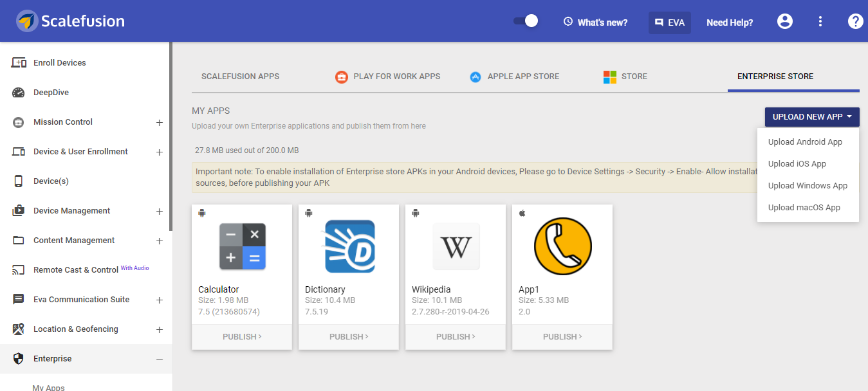Image resolution: width=868 pixels, height=391 pixels.
Task: Switch to the Play For Work Apps tab
Action: click(397, 76)
